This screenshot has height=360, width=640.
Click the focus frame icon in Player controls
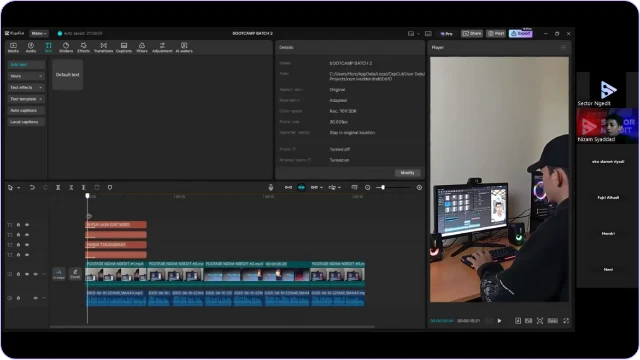pyautogui.click(x=540, y=321)
